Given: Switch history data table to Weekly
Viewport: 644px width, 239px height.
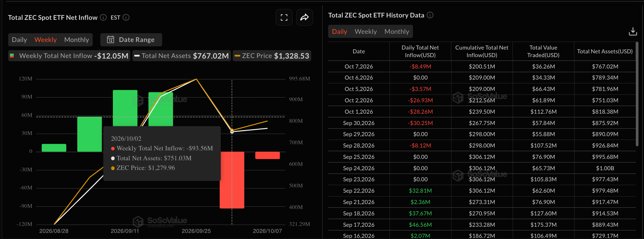Looking at the screenshot, I should pyautogui.click(x=366, y=31).
